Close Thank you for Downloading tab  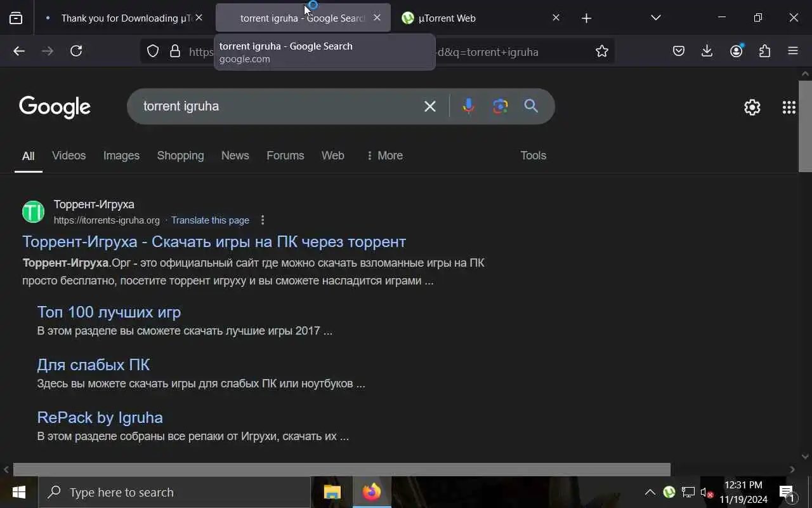[x=199, y=18]
